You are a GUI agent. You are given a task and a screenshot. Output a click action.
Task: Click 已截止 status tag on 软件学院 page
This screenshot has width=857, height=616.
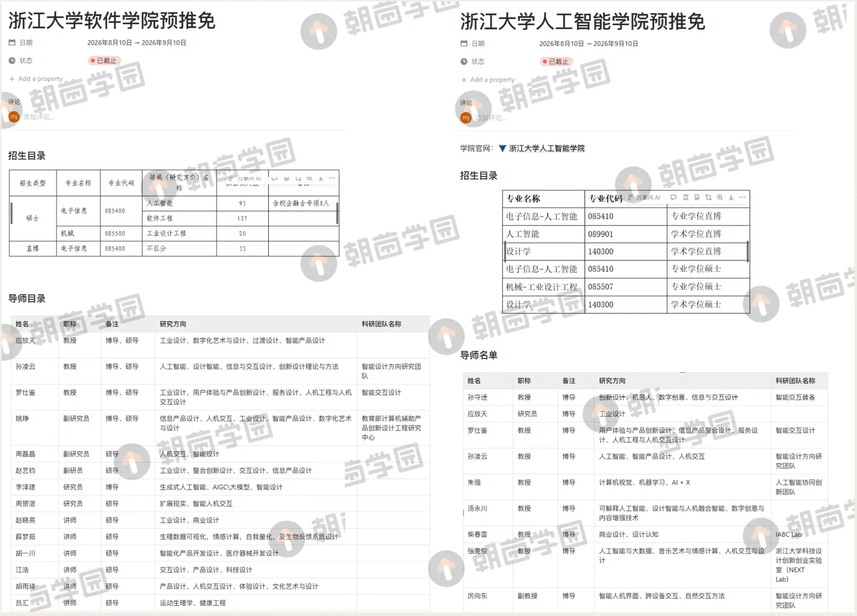click(103, 61)
